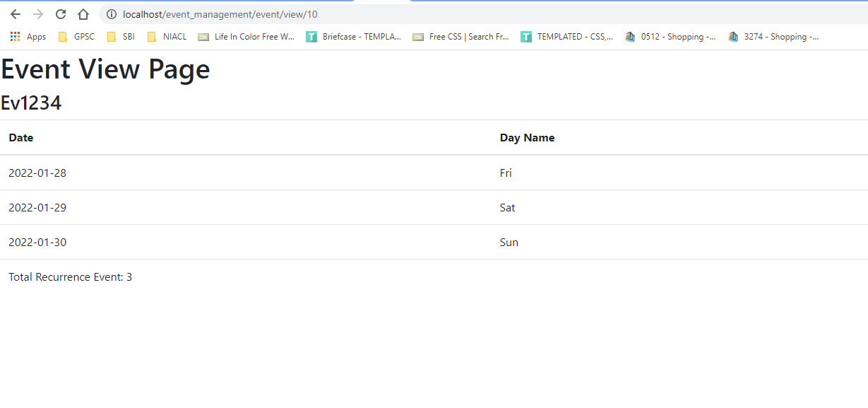Click the 3274 Shopping favicon
The height and width of the screenshot is (408, 868).
(x=733, y=37)
